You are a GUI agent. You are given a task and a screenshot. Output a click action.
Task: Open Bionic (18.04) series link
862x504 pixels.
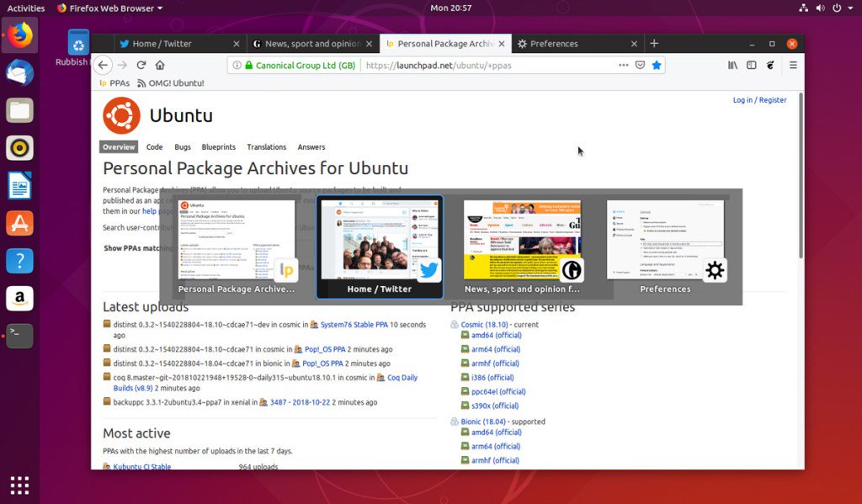(482, 422)
